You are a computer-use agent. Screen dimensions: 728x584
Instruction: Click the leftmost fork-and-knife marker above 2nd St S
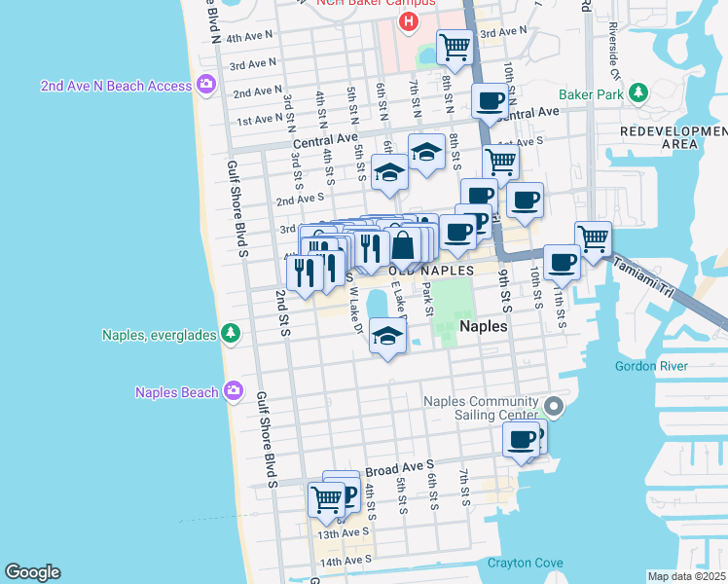click(305, 273)
